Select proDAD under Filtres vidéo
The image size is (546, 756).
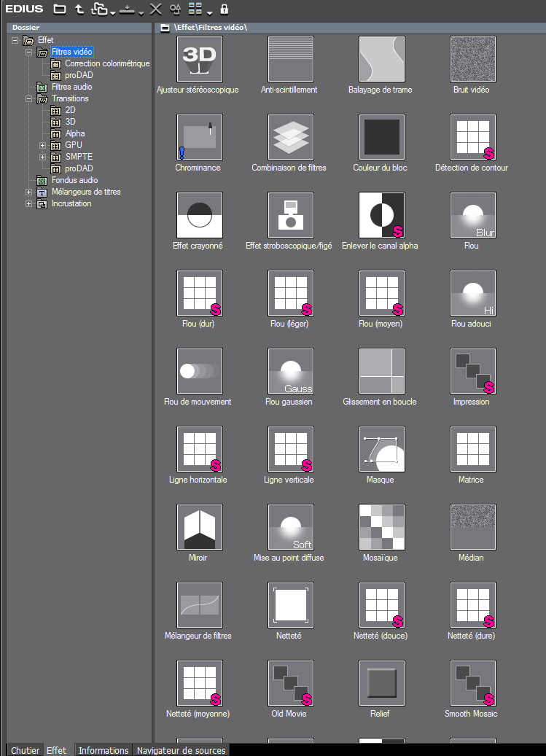79,75
